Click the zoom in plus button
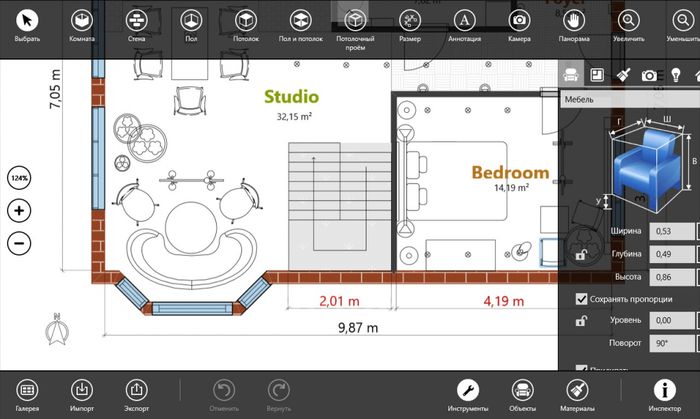The height and width of the screenshot is (419, 700). pos(19,211)
